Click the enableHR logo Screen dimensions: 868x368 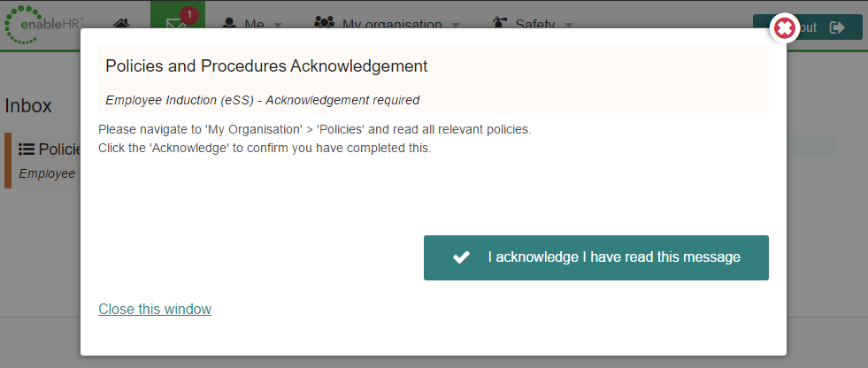point(44,25)
